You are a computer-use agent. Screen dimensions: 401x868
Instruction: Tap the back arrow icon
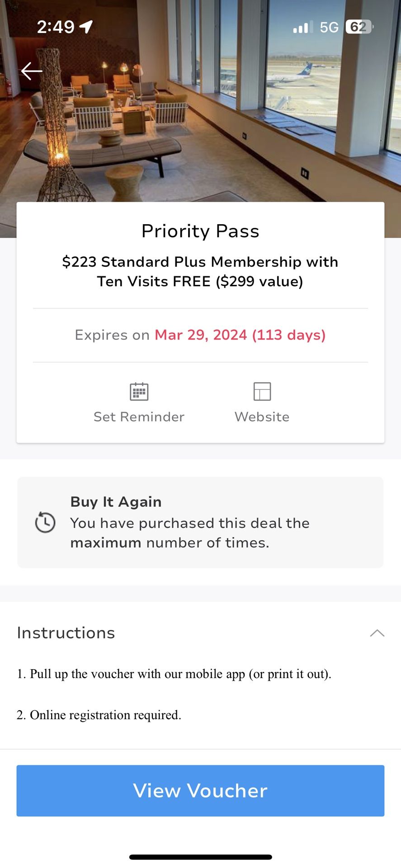tap(32, 71)
